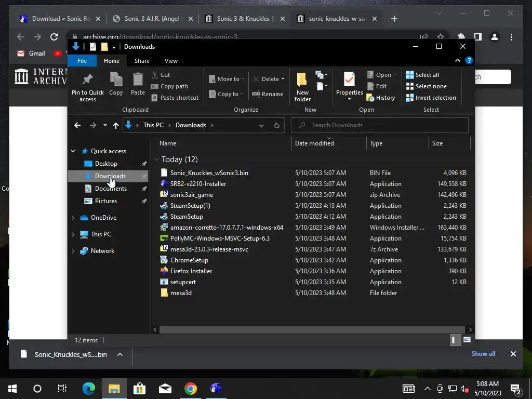This screenshot has height=399, width=532.
Task: Click Cut in the Clipboard group
Action: coord(161,75)
